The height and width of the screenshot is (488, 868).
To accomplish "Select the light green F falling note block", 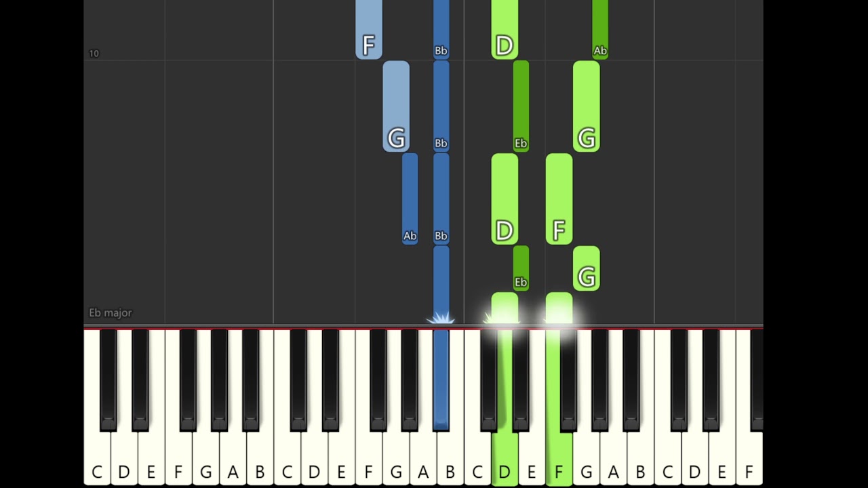I will pos(559,199).
